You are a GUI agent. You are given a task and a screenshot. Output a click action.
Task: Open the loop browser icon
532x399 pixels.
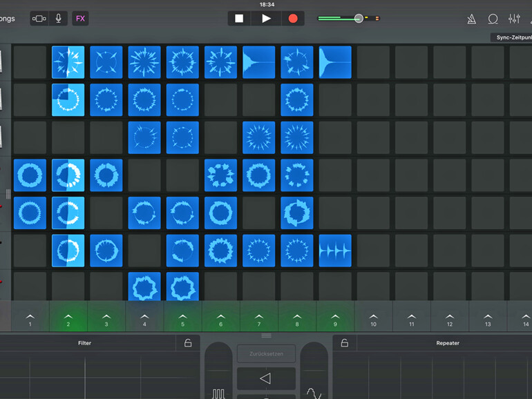[493, 19]
